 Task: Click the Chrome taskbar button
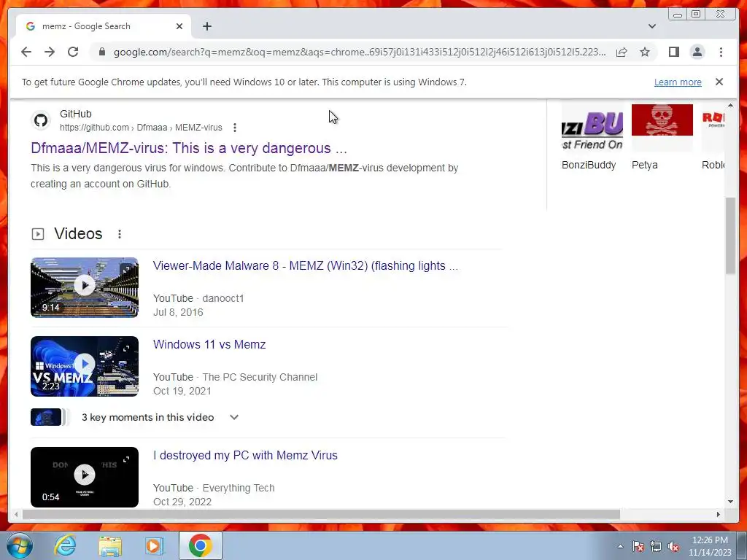201,545
